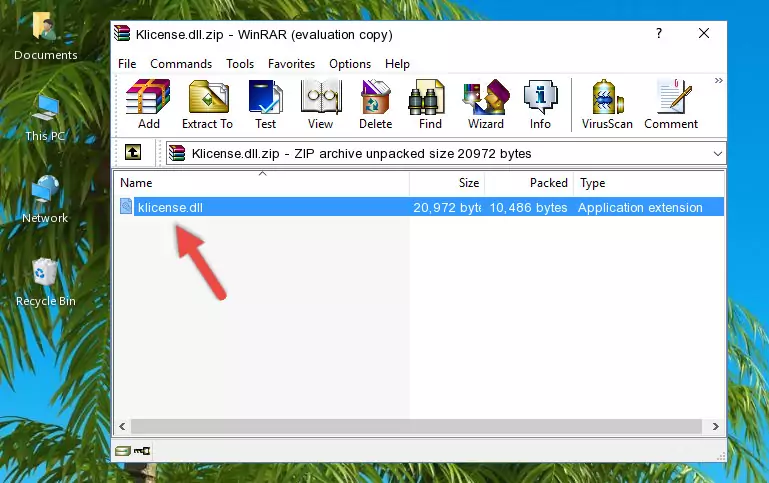Go up one level button
Image resolution: width=769 pixels, height=483 pixels.
[x=133, y=153]
